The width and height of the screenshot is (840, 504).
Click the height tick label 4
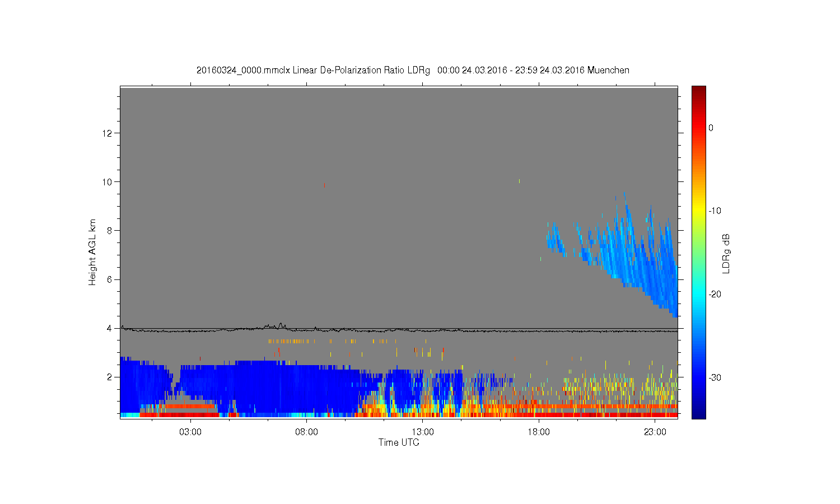coord(110,328)
